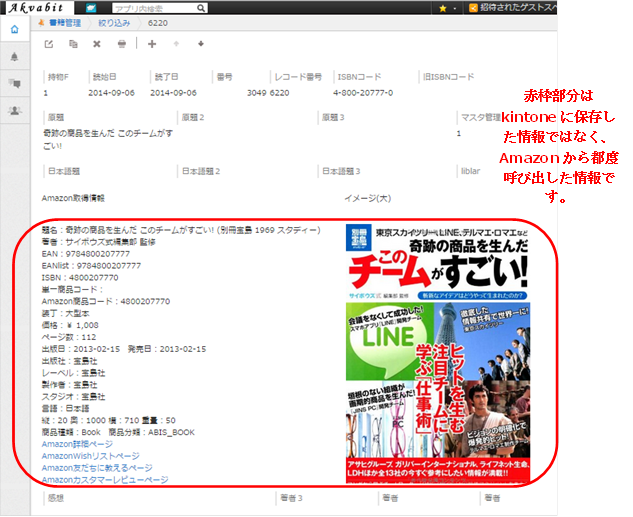
Task: Click the 感想 field label
Action: 56,498
